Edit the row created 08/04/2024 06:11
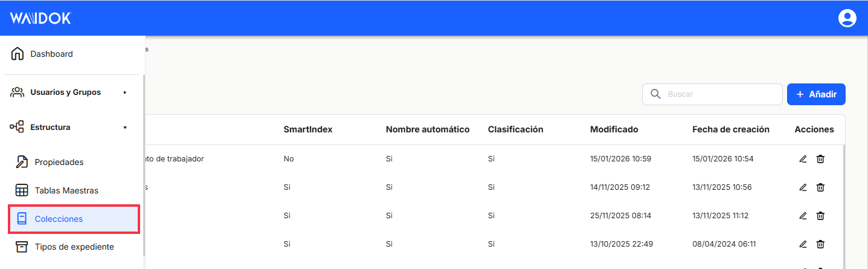Screen dimensions: 868x269 tap(803, 244)
